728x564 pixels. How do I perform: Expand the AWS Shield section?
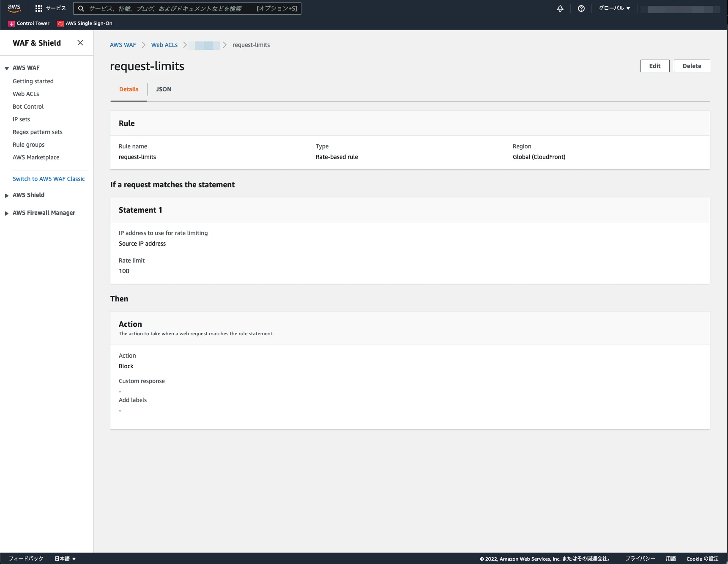7,195
